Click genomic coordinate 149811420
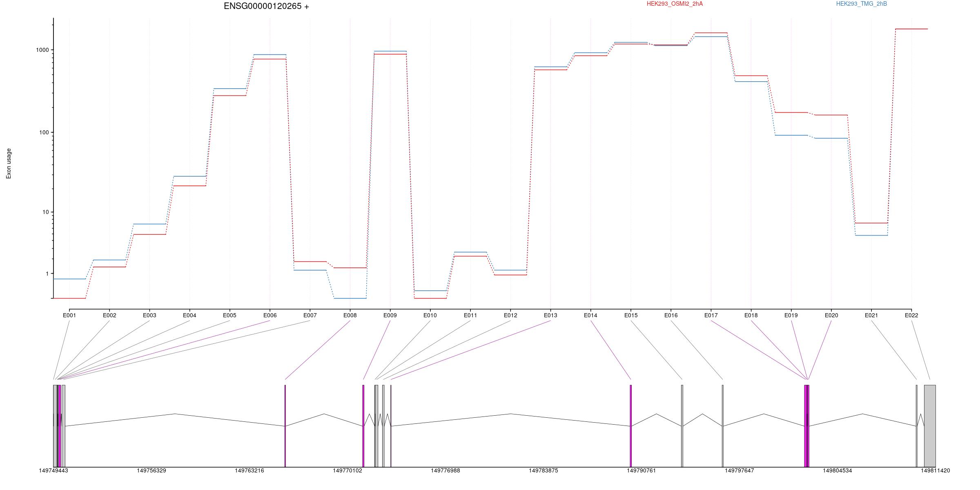Image resolution: width=980 pixels, height=490 pixels. (935, 471)
